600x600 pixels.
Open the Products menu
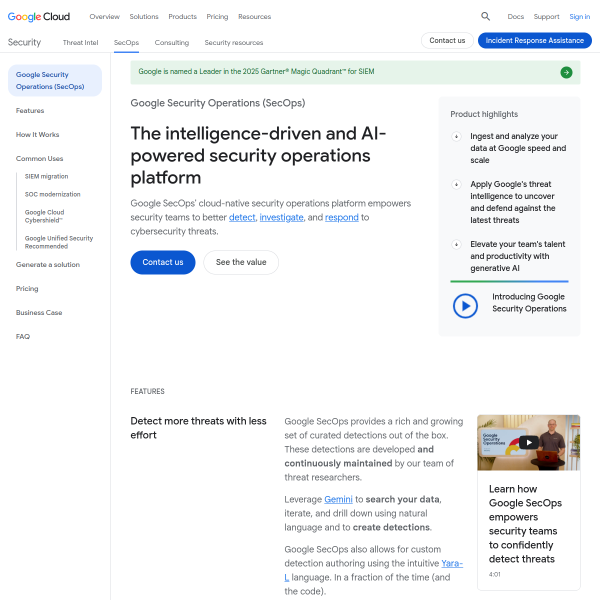click(183, 17)
